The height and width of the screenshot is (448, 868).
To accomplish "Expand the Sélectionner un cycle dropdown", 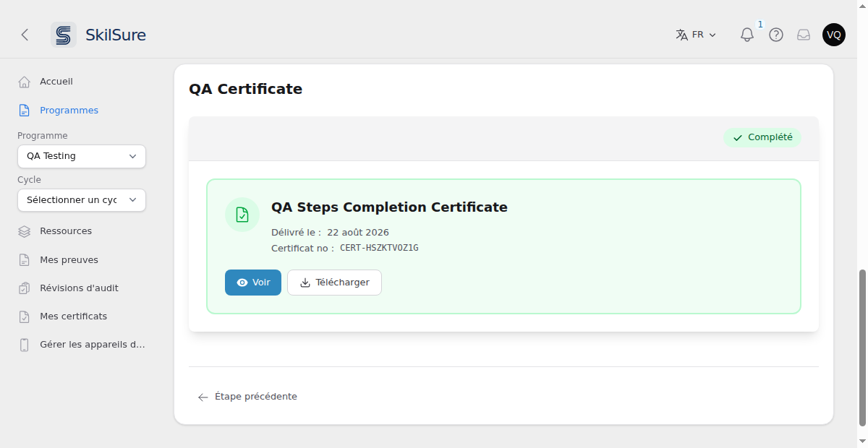I will [x=82, y=200].
